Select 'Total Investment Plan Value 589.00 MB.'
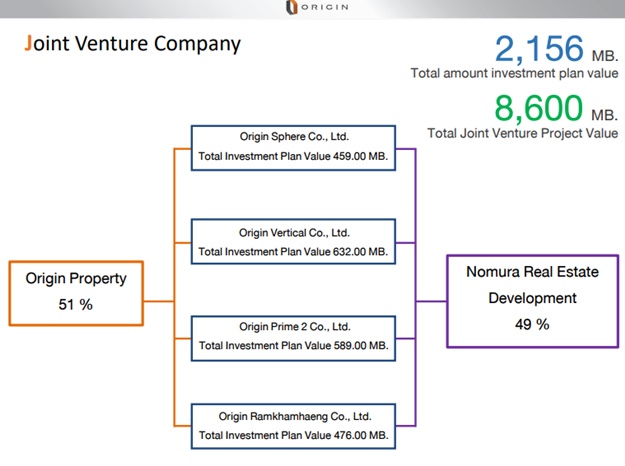This screenshot has height=466, width=625. coord(293,346)
